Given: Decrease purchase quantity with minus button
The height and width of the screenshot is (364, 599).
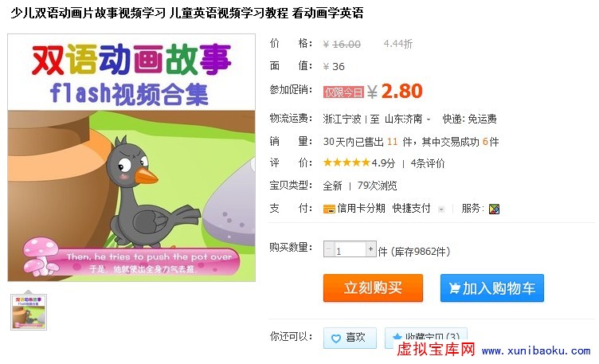Looking at the screenshot, I should 328,249.
